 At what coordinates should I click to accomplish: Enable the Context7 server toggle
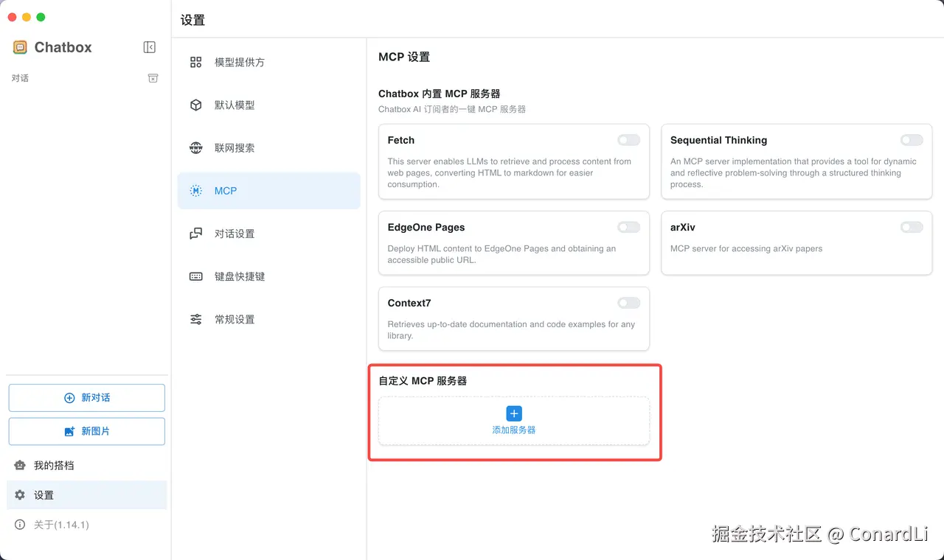629,303
